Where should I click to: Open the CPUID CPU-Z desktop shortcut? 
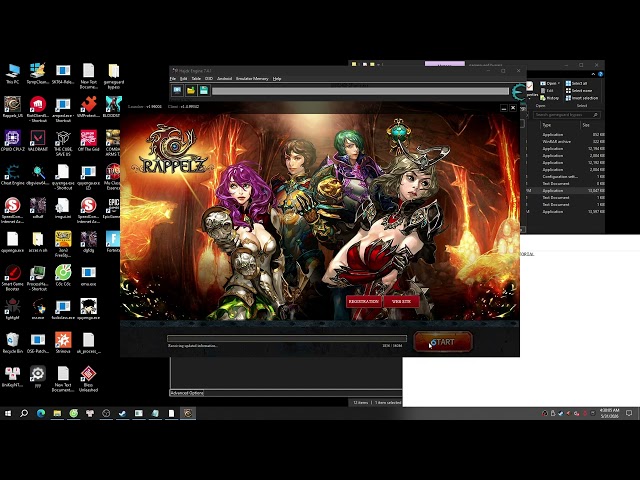pyautogui.click(x=13, y=141)
